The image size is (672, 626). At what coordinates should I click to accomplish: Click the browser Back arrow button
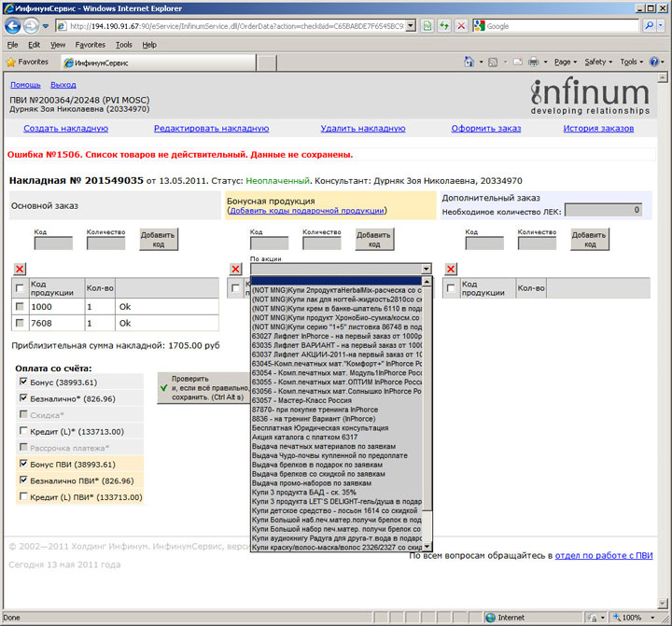tap(12, 26)
